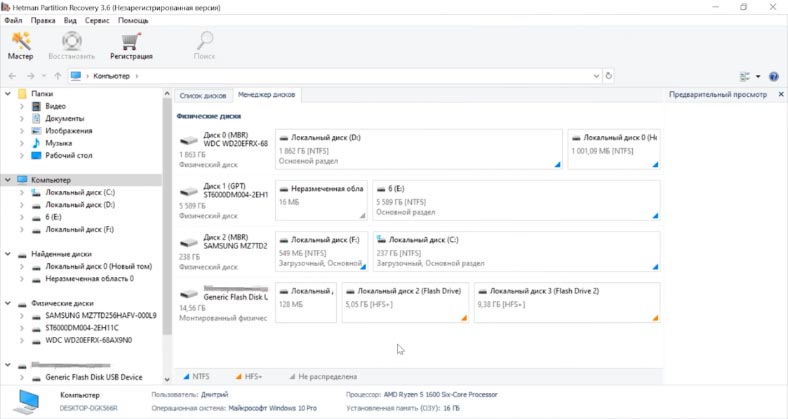Collapse the Найденные диски node
The height and width of the screenshot is (419, 788).
coord(8,254)
